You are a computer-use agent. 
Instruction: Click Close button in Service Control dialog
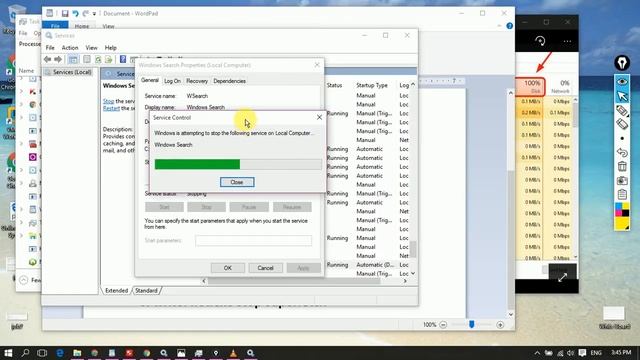pos(237,182)
